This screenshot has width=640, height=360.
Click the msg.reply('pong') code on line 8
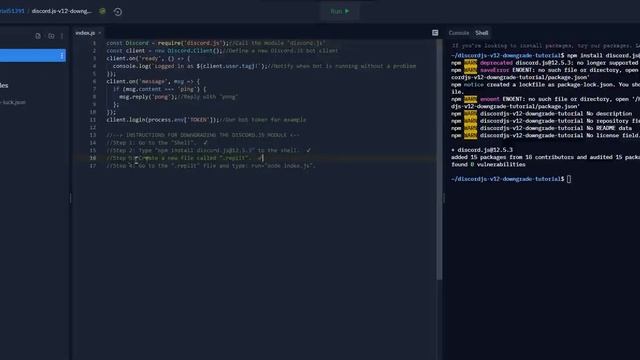click(148, 97)
